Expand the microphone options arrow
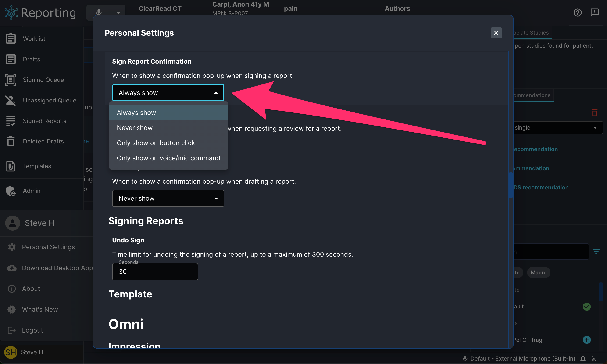 click(118, 13)
